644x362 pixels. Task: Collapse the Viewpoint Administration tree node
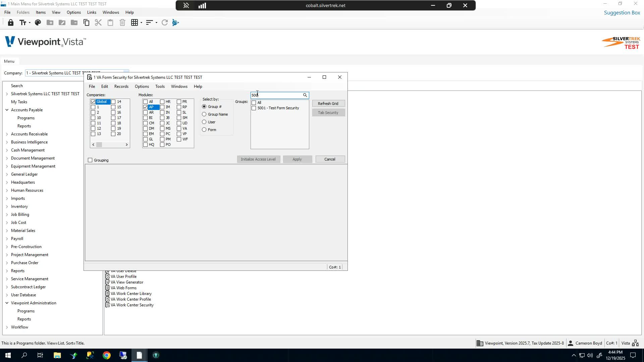(x=7, y=303)
